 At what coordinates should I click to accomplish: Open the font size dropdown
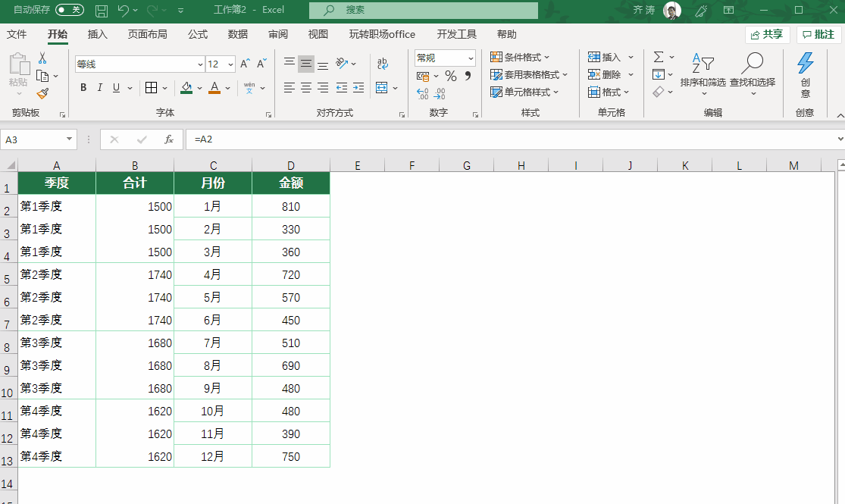(x=231, y=64)
